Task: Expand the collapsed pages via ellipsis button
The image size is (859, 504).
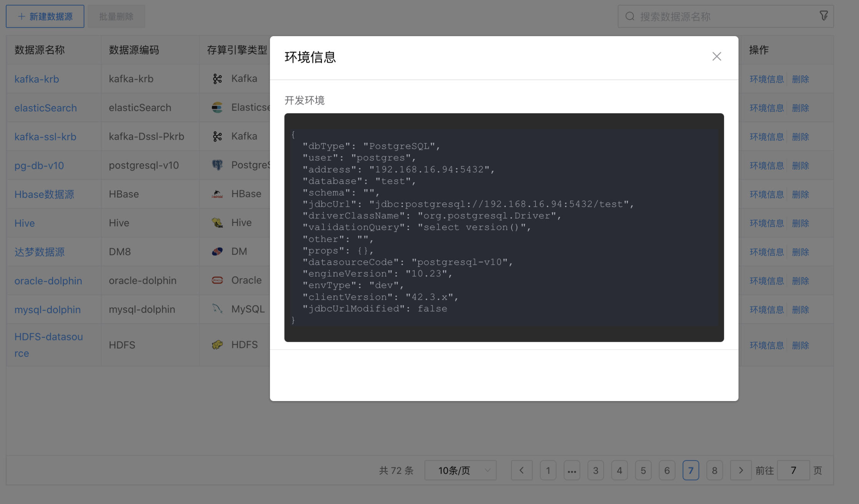Action: (572, 470)
